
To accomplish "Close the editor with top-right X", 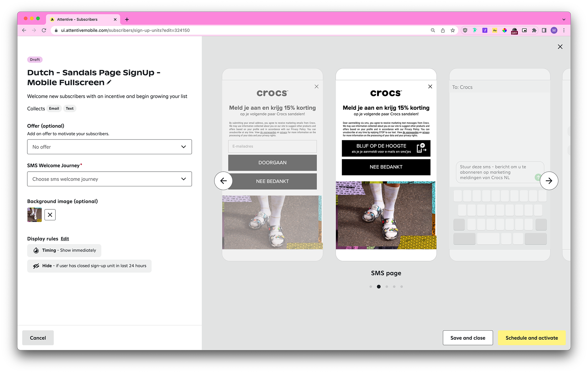I will tap(560, 47).
